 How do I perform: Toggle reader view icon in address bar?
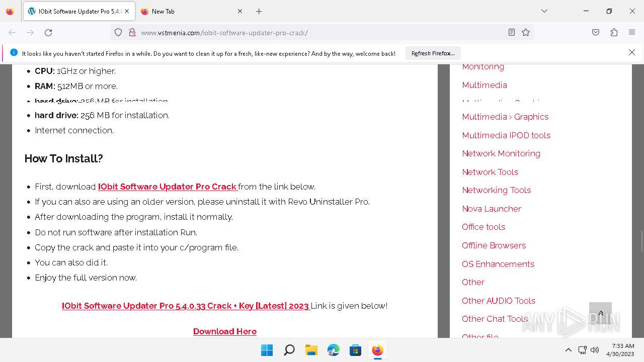tap(511, 32)
